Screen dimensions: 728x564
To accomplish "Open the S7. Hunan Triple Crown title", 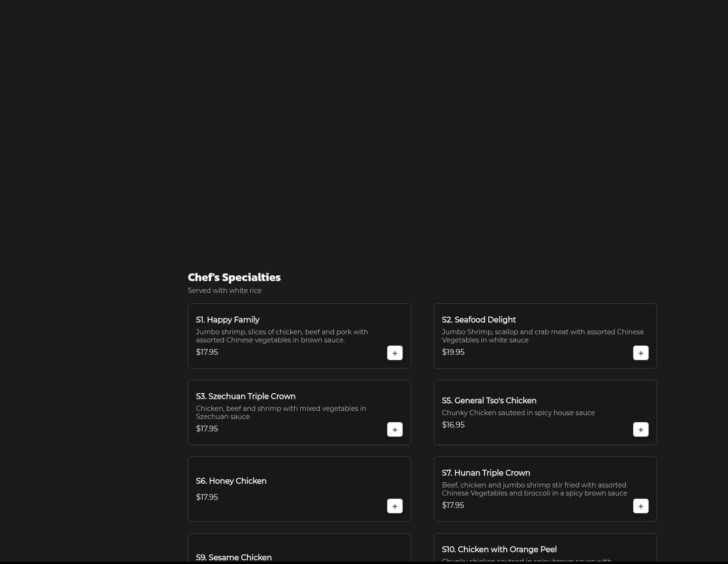I will click(486, 473).
